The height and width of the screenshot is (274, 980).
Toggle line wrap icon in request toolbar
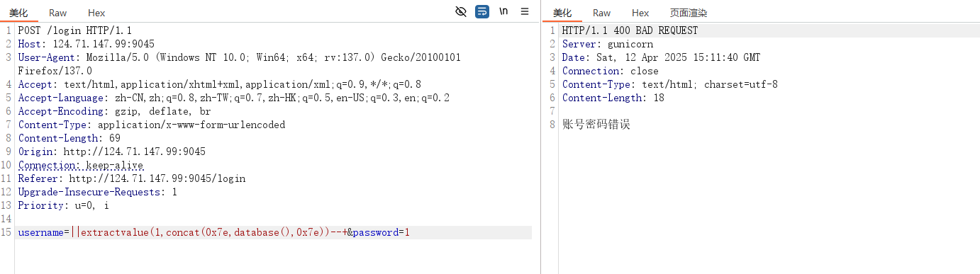(482, 11)
